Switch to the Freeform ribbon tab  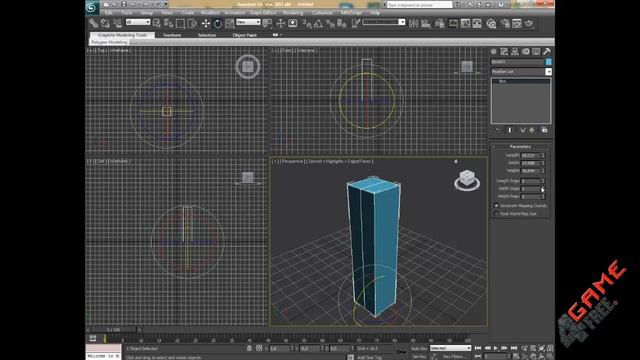tap(172, 35)
